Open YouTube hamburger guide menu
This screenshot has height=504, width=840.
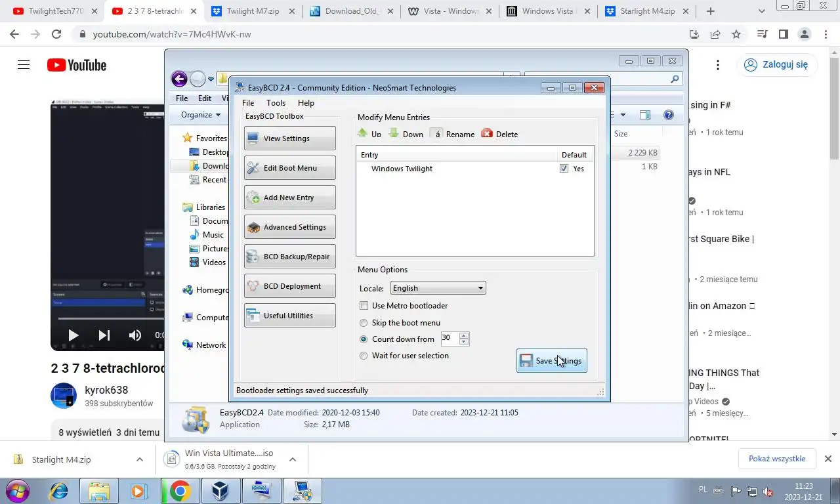[24, 65]
